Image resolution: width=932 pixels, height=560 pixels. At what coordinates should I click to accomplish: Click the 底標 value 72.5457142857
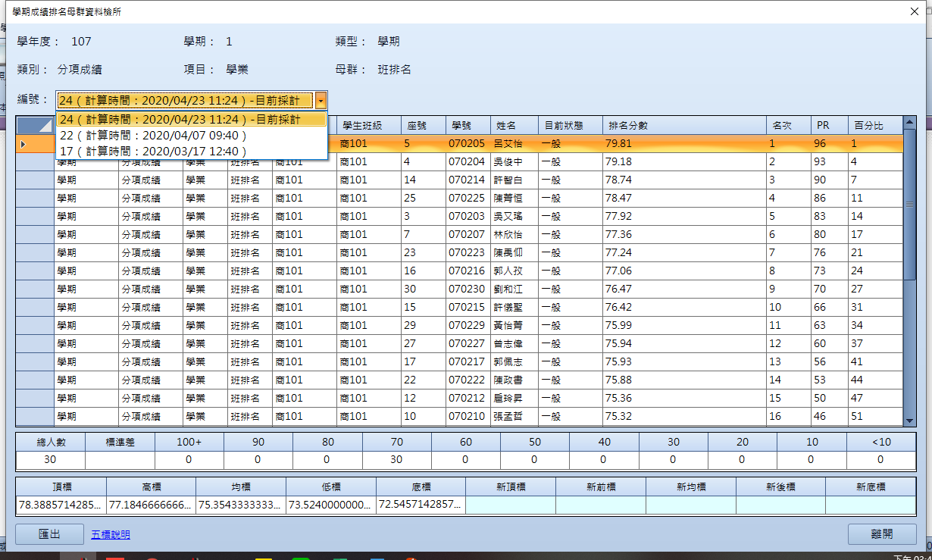[x=421, y=505]
